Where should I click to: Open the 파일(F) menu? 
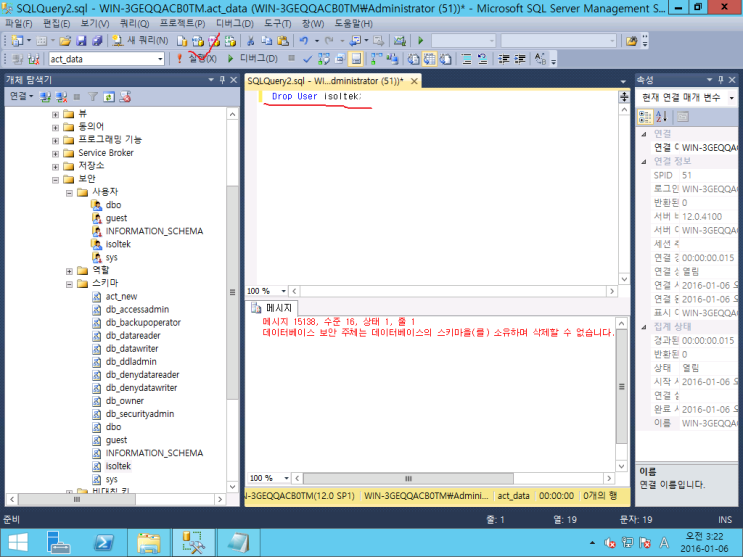(x=19, y=23)
